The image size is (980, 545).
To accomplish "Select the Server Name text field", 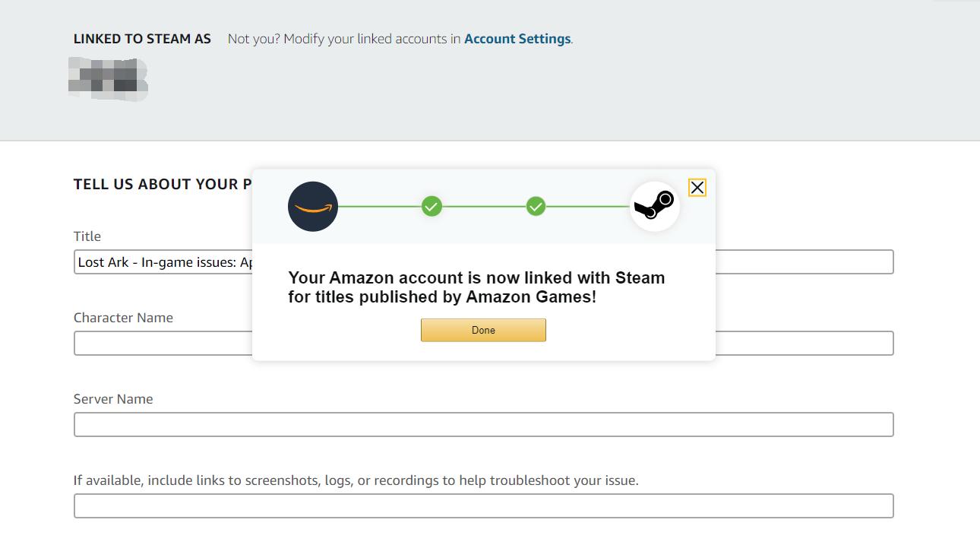I will point(483,425).
